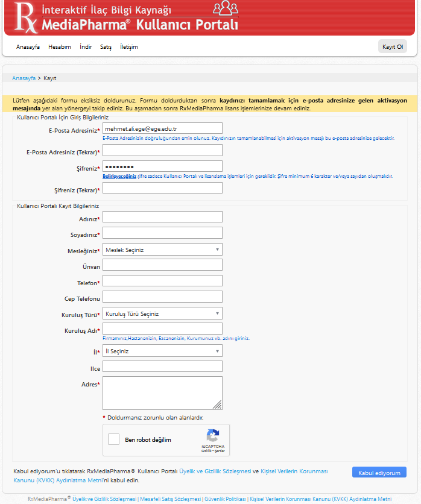Open the footer Güvenlik Politikası link
The height and width of the screenshot is (504, 421).
pos(226,499)
